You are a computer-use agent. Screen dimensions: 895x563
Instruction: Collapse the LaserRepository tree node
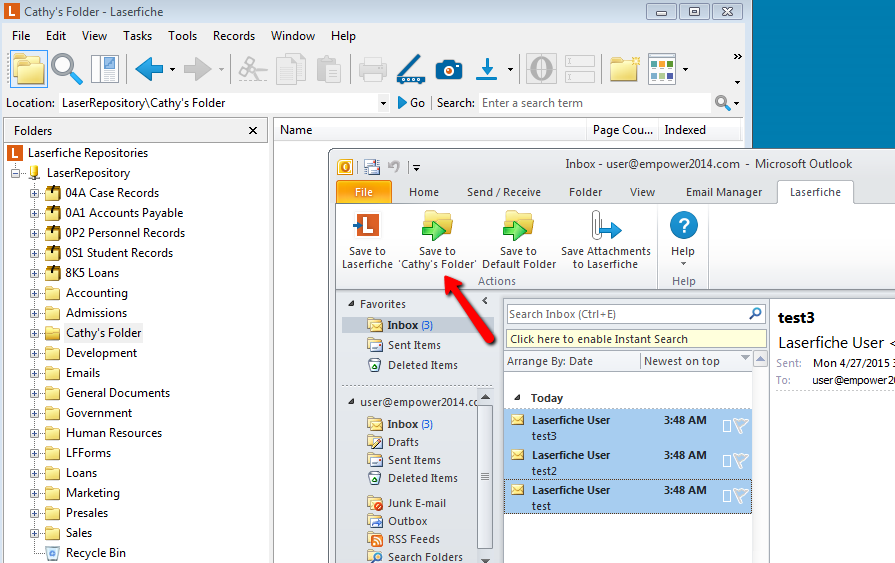click(x=15, y=173)
